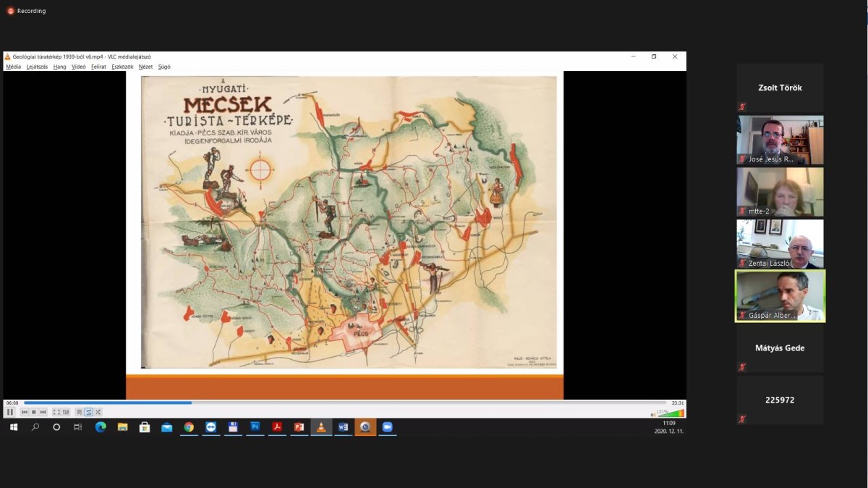Open the Súgó menu
This screenshot has height=488, width=868.
[x=164, y=67]
